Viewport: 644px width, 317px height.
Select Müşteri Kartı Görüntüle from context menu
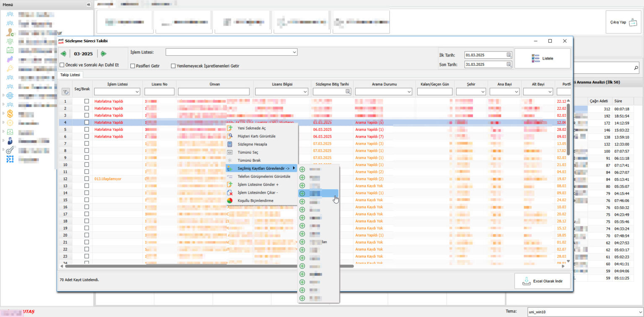pyautogui.click(x=256, y=136)
